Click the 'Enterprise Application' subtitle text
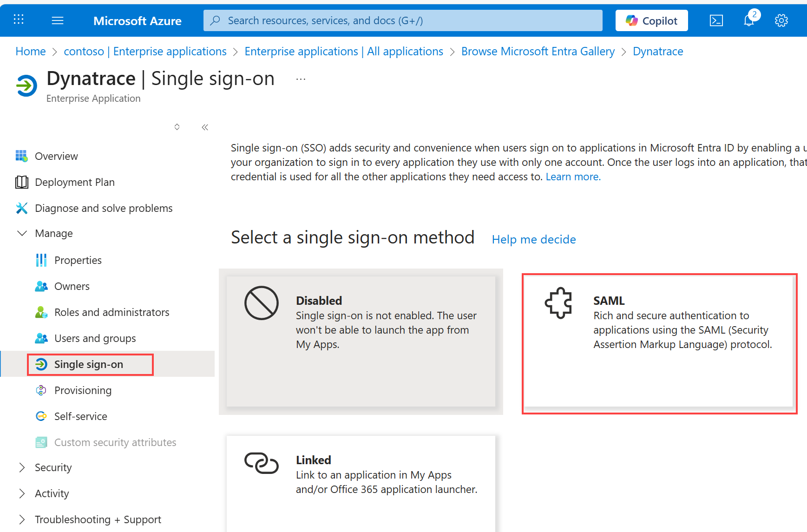 pos(93,99)
